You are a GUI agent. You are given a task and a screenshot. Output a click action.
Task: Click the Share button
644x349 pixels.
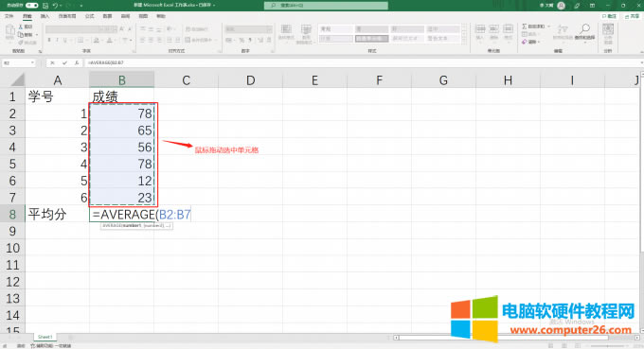(633, 16)
